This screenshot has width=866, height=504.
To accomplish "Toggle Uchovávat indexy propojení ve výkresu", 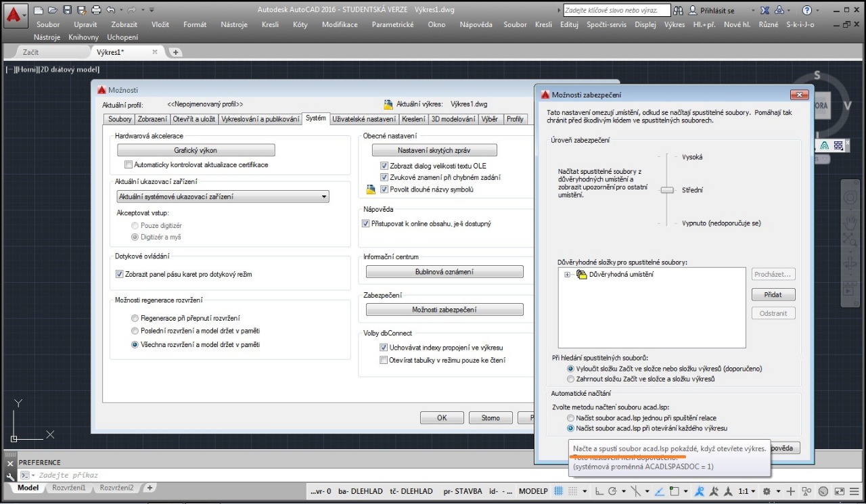I will pyautogui.click(x=384, y=347).
